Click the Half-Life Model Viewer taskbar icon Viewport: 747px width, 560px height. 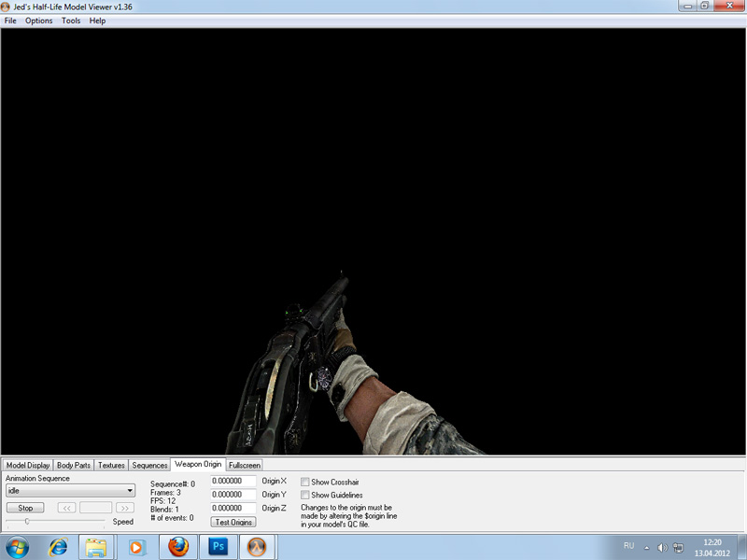pos(258,545)
